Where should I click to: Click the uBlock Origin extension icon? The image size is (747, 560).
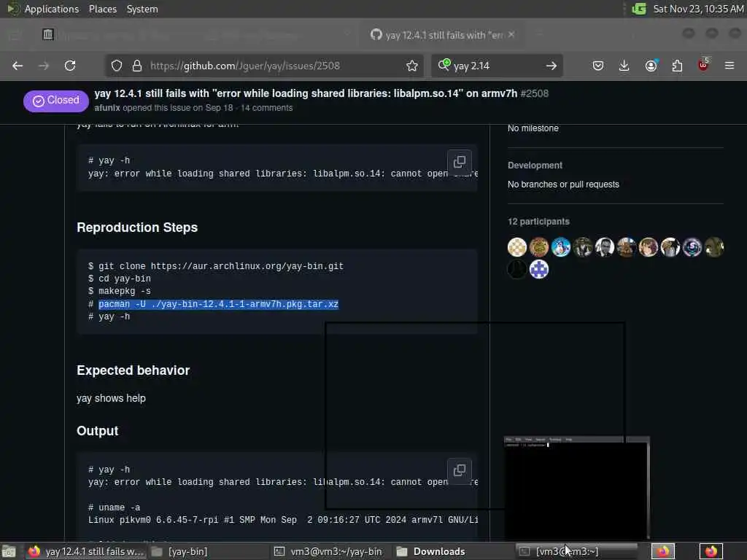coord(704,65)
